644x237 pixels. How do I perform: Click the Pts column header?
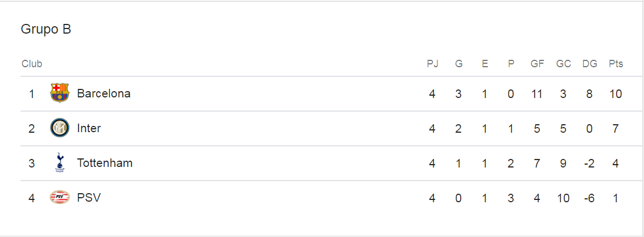616,64
